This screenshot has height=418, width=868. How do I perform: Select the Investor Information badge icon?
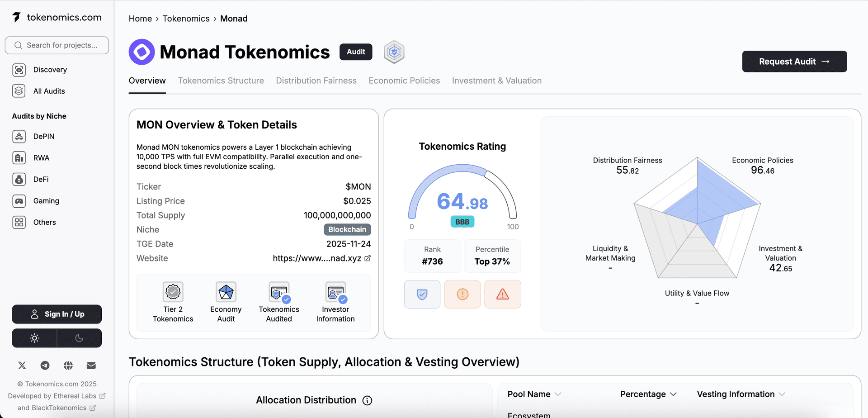335,292
